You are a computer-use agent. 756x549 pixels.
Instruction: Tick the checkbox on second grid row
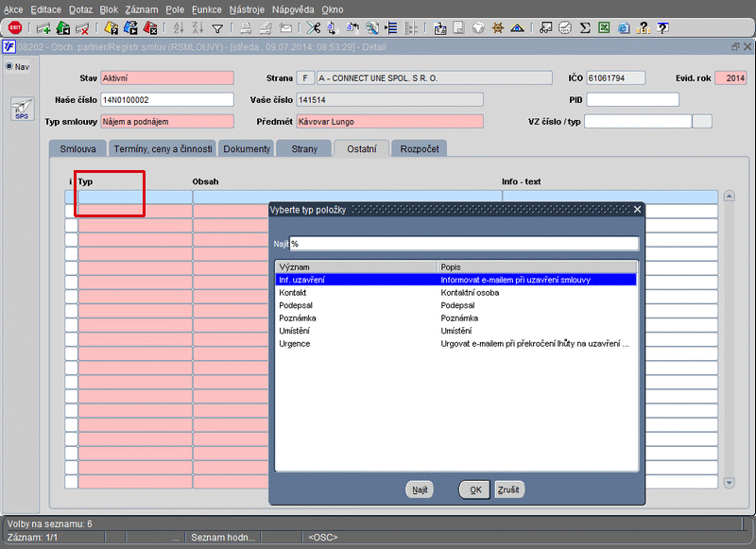click(71, 213)
